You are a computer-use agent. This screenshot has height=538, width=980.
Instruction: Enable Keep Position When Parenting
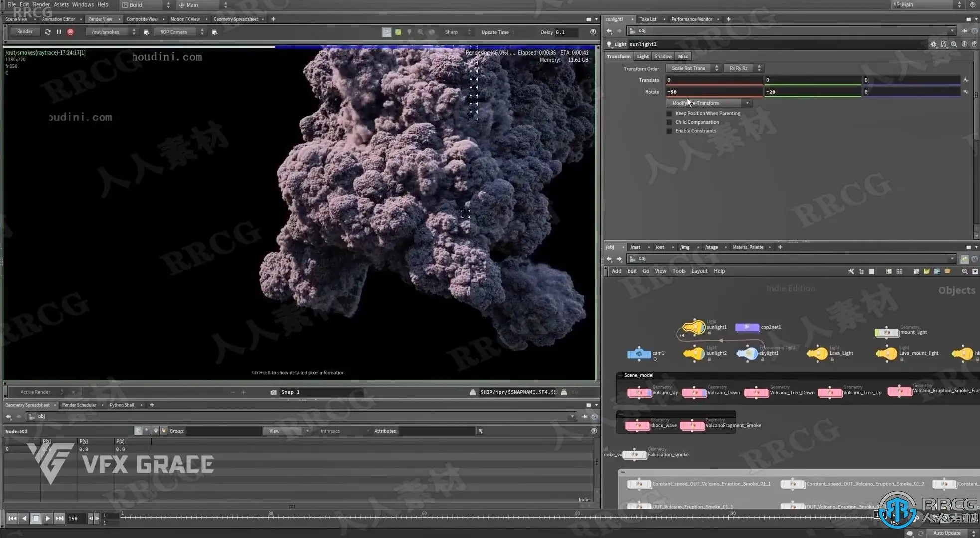[x=669, y=114]
